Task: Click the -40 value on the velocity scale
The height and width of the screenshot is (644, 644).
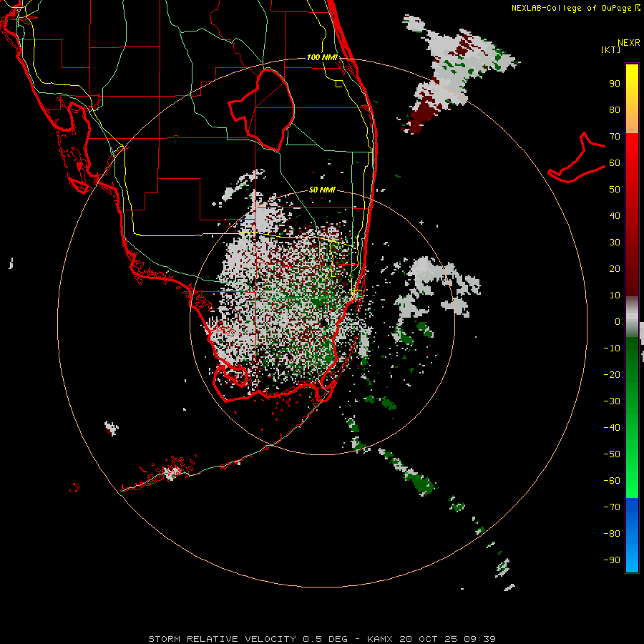Action: tap(612, 428)
